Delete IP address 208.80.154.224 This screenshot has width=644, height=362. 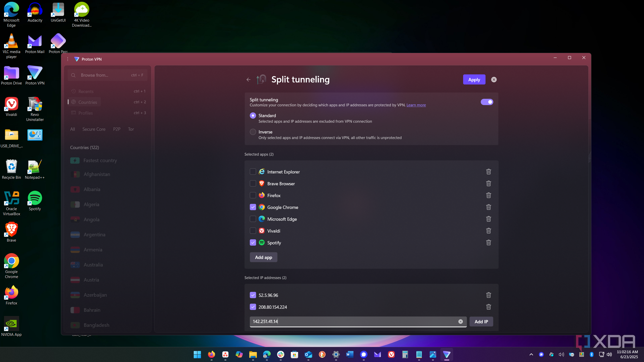[489, 307]
